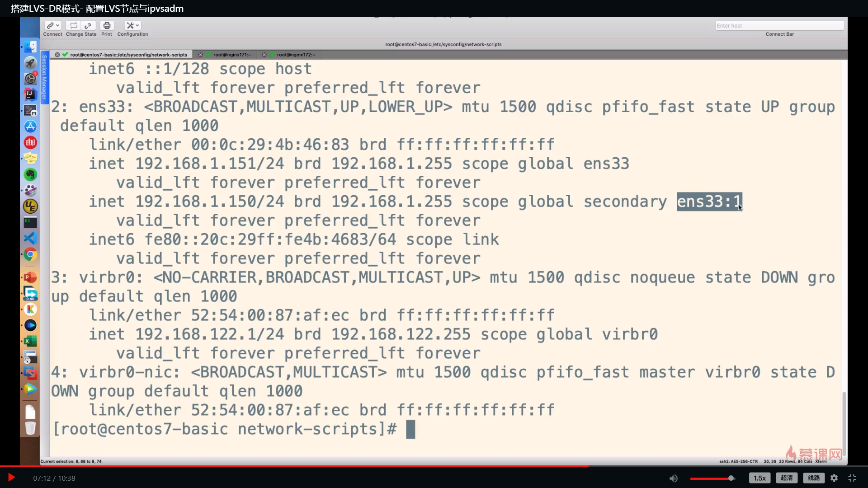868x488 pixels.
Task: Click the Enter host input field
Action: 779,26
